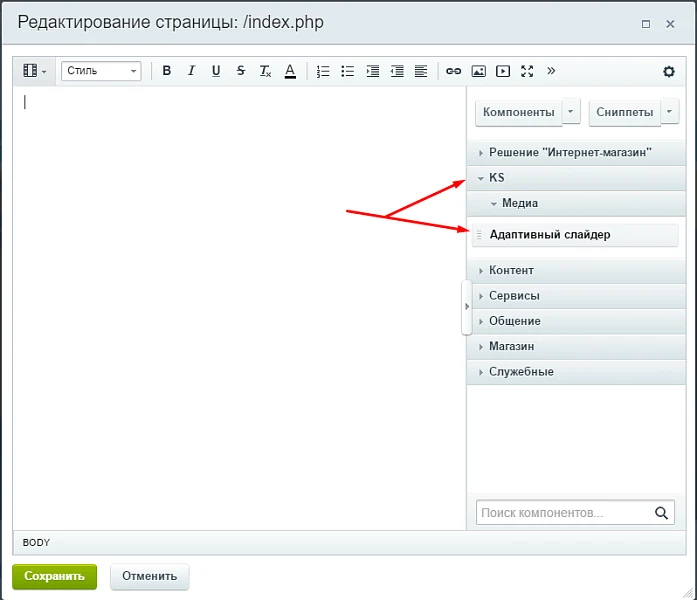Click the Сниппеты button
Image resolution: width=697 pixels, height=600 pixels.
(x=625, y=112)
